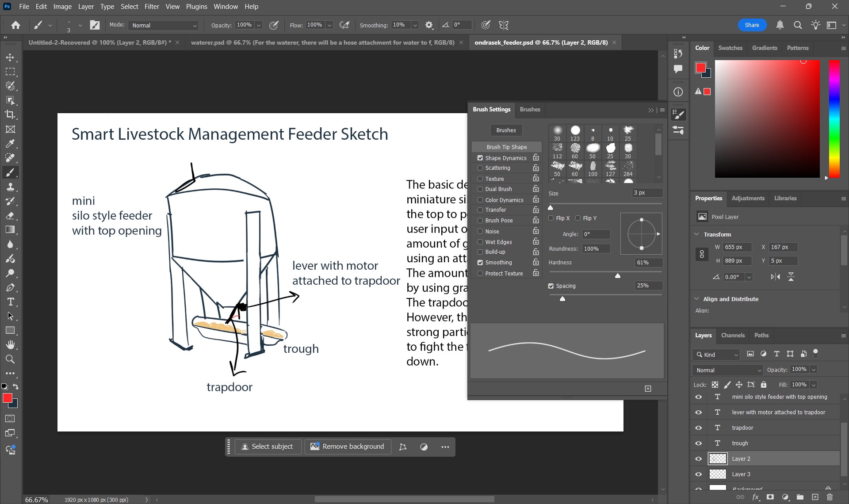Switch to the Swatches tab
Screen dimensions: 849x504
click(730, 48)
